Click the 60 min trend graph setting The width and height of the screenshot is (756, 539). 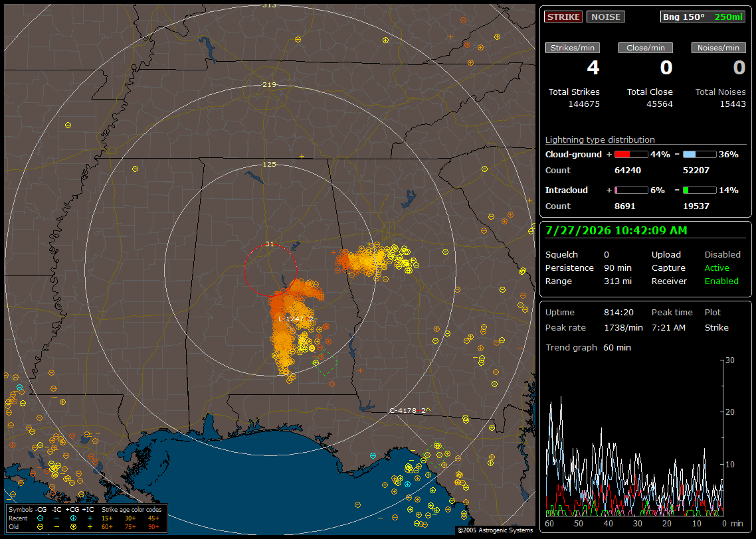pos(617,347)
